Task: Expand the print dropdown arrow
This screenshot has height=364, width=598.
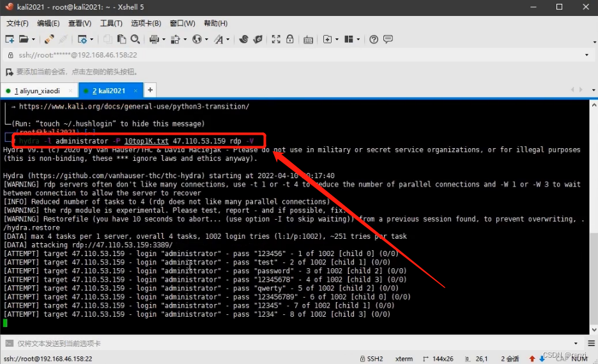Action: pyautogui.click(x=164, y=39)
